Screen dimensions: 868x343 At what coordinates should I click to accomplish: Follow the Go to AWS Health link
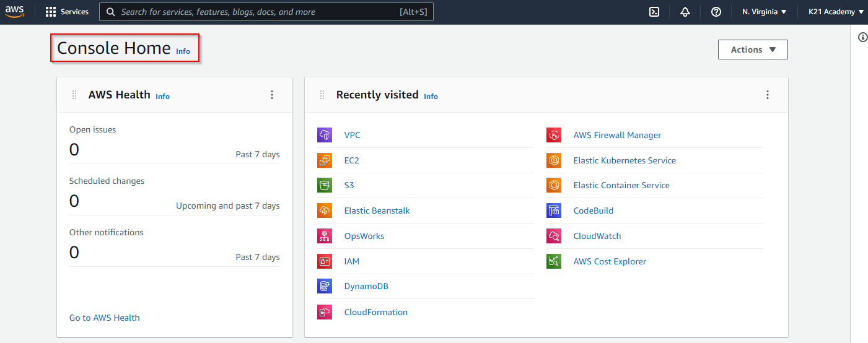[x=104, y=318]
